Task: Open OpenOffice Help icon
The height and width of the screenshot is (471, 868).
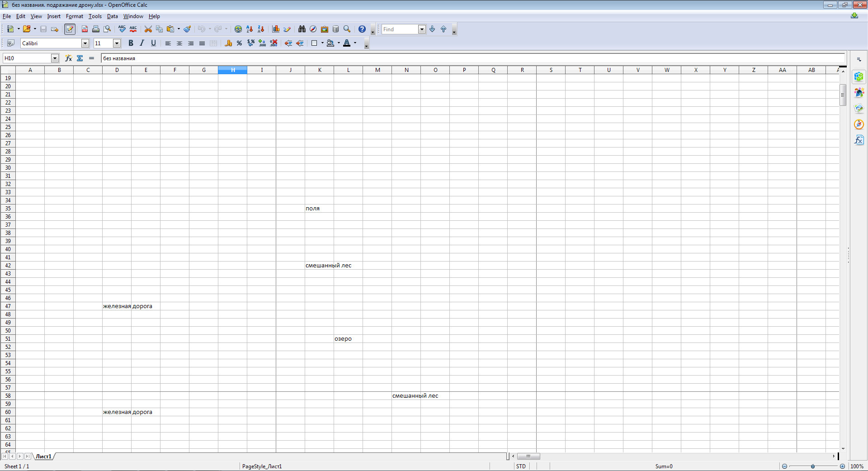Action: (362, 29)
